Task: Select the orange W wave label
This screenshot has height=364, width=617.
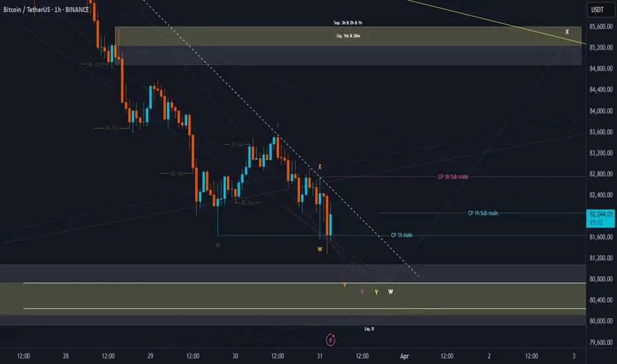Action: [x=320, y=249]
